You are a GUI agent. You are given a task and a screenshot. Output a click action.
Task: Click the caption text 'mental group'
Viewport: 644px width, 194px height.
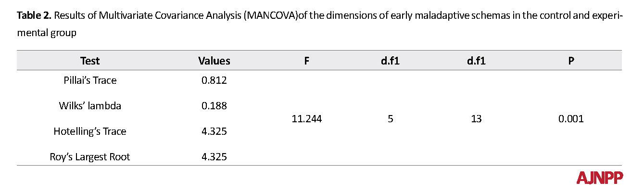[x=46, y=34]
